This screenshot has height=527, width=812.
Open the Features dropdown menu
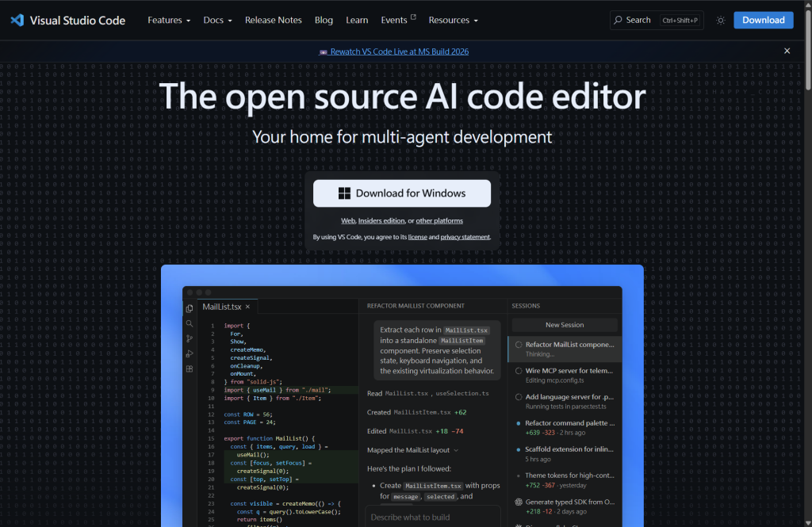click(169, 20)
